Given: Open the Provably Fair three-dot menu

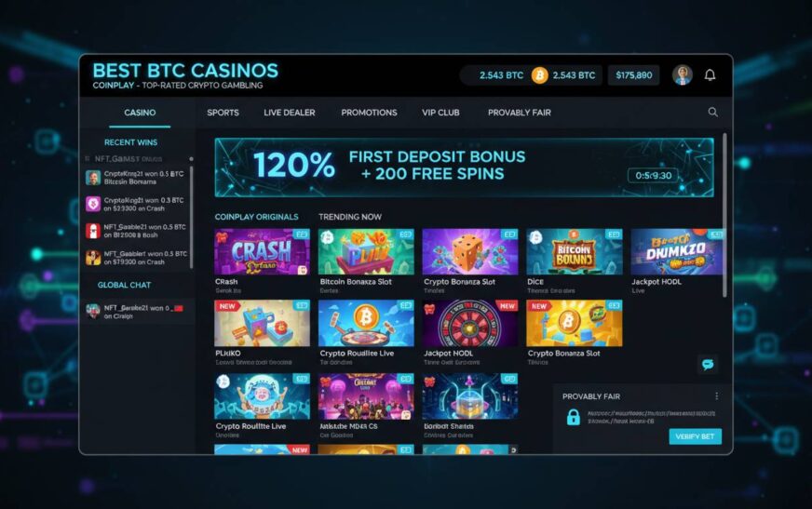Looking at the screenshot, I should pos(716,396).
